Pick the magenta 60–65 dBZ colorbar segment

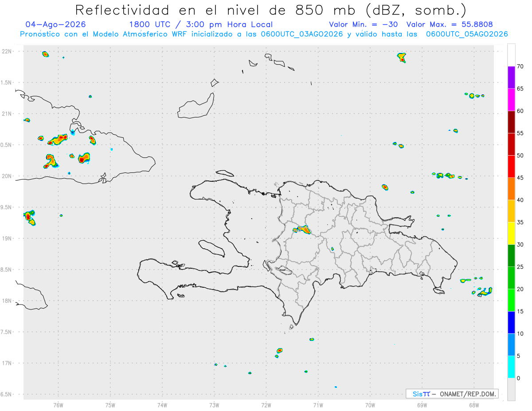pyautogui.click(x=511, y=100)
